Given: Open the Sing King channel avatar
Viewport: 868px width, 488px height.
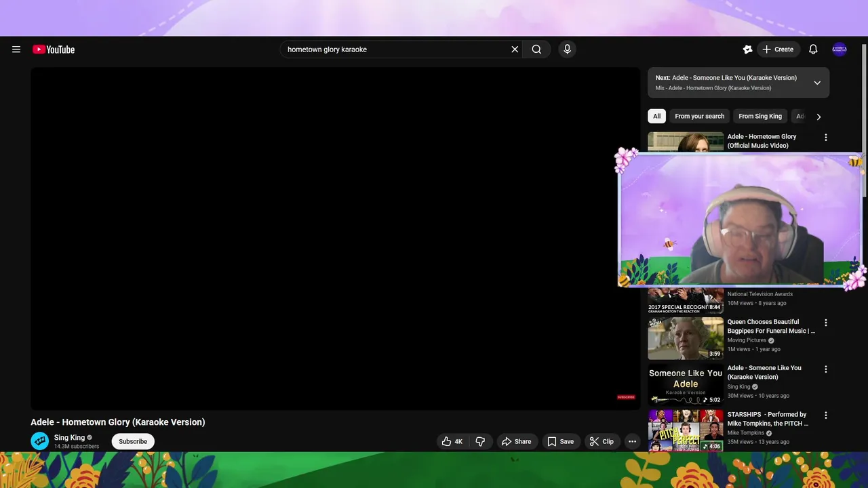Looking at the screenshot, I should tap(40, 441).
